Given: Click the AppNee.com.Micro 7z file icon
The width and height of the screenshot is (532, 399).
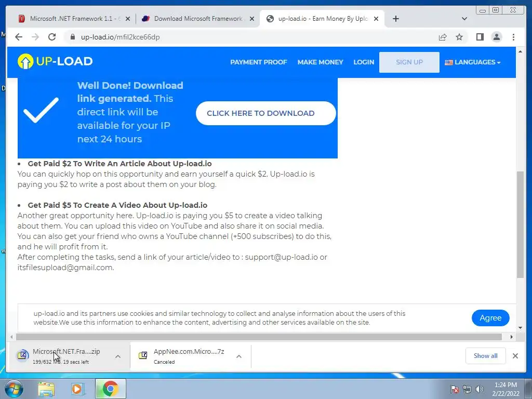Looking at the screenshot, I should (x=143, y=355).
